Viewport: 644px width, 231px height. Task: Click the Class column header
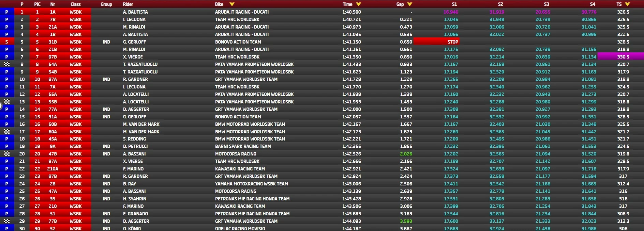click(x=76, y=4)
